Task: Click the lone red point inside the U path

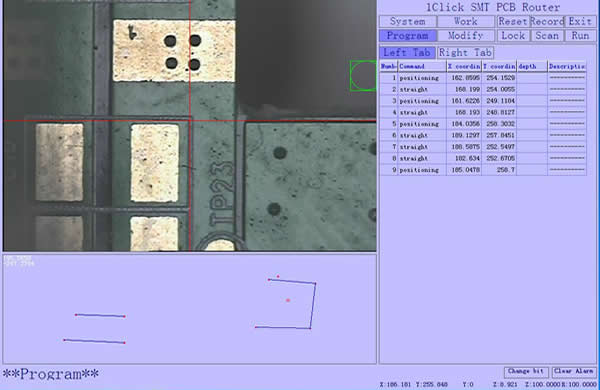Action: tap(288, 300)
